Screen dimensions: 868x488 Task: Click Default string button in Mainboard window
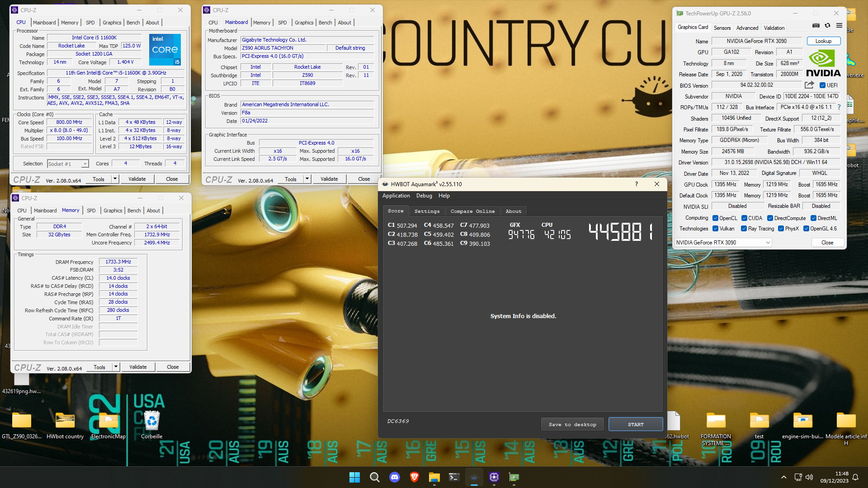[350, 48]
